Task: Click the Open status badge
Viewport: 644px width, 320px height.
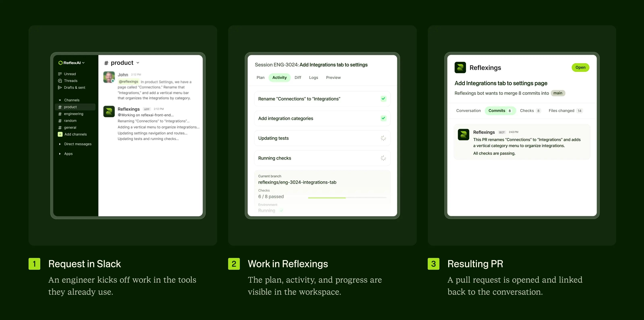Action: pos(580,67)
